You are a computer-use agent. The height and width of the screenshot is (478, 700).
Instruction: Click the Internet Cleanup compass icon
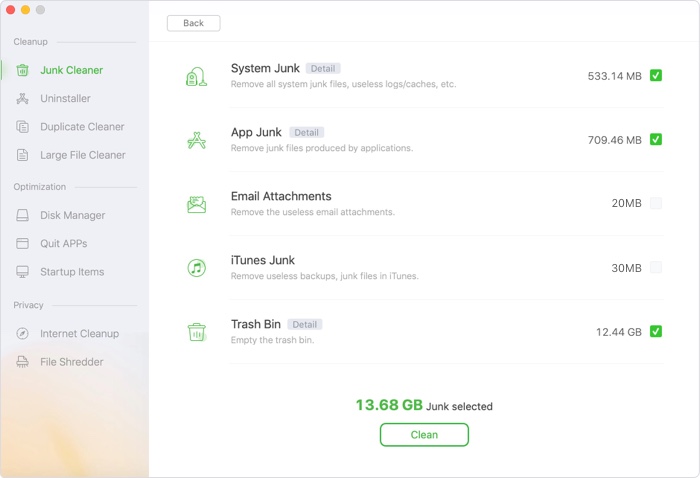(22, 333)
